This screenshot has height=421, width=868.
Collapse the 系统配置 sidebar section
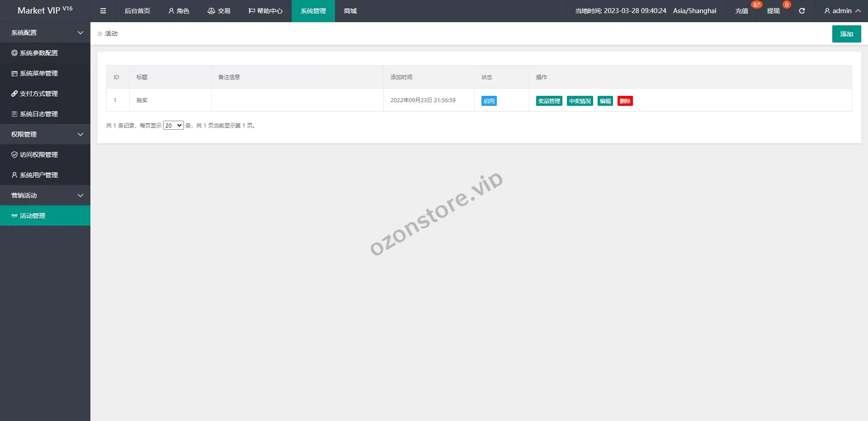click(45, 33)
